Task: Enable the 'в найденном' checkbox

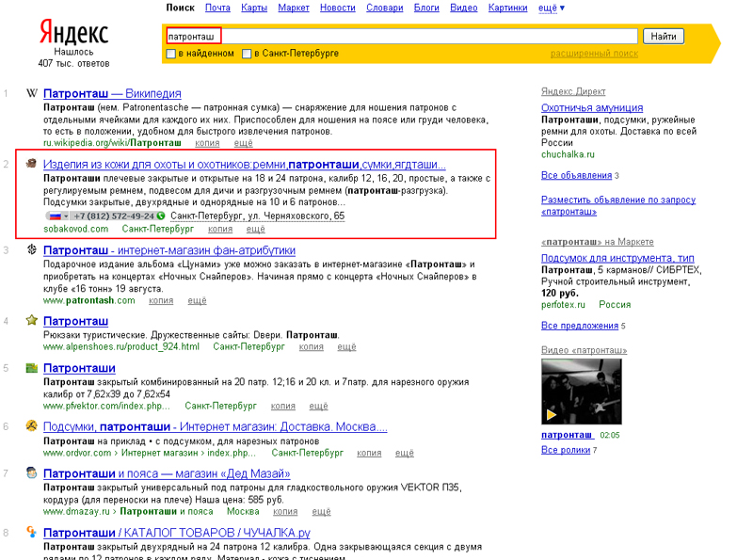Action: (171, 54)
